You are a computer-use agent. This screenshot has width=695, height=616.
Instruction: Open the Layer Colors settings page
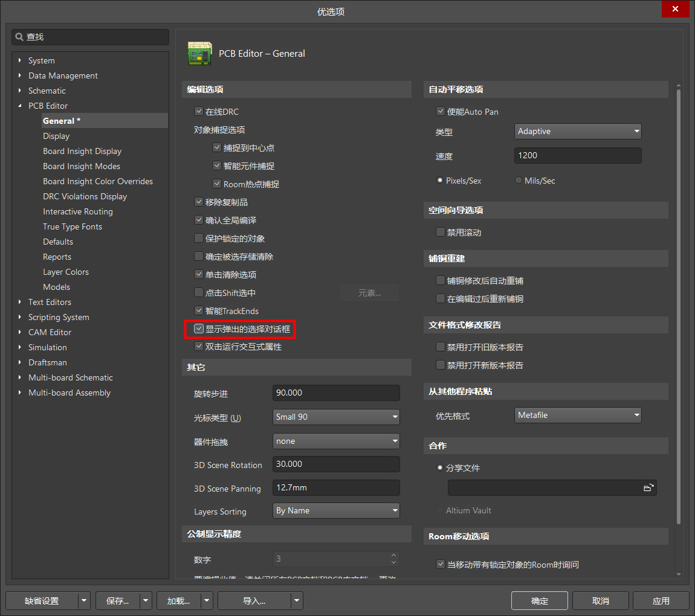tap(65, 272)
